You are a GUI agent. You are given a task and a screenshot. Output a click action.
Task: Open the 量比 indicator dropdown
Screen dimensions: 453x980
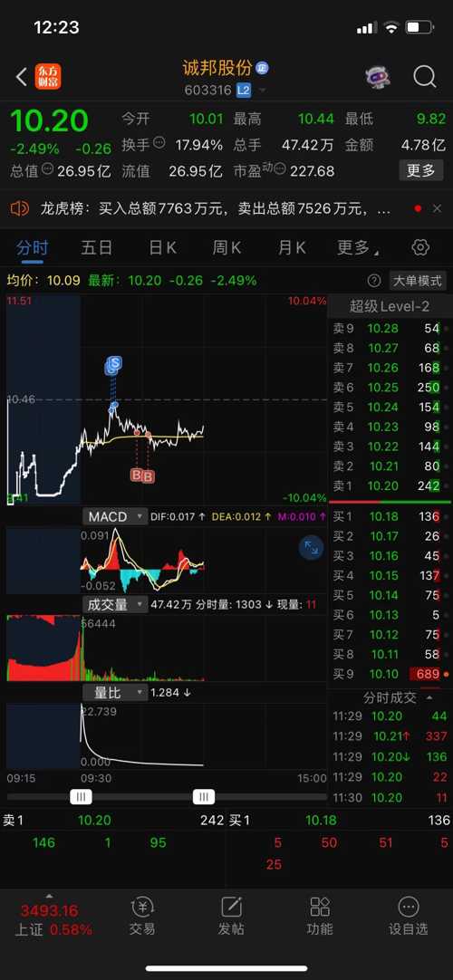(115, 693)
